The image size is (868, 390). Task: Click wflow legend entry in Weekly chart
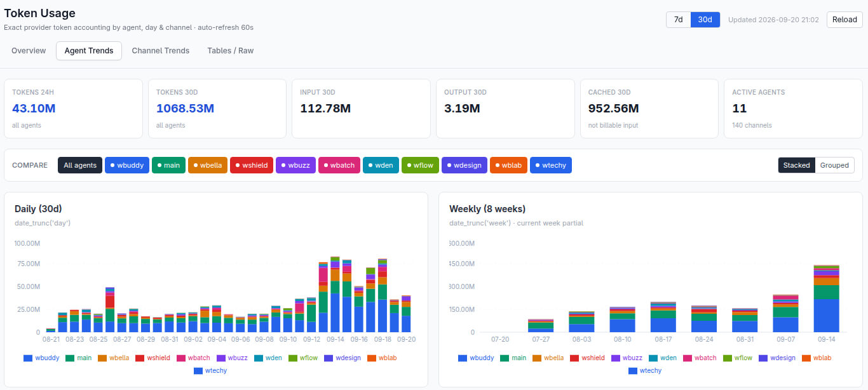738,358
